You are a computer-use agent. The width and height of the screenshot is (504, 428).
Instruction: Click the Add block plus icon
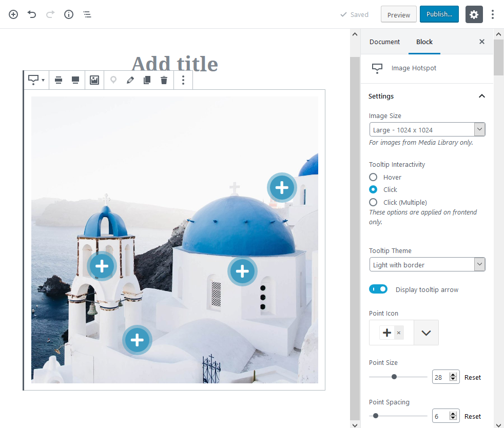pos(13,14)
